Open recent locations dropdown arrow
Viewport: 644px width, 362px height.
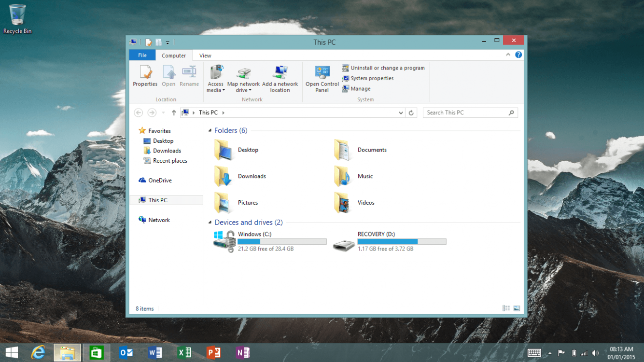click(x=163, y=113)
